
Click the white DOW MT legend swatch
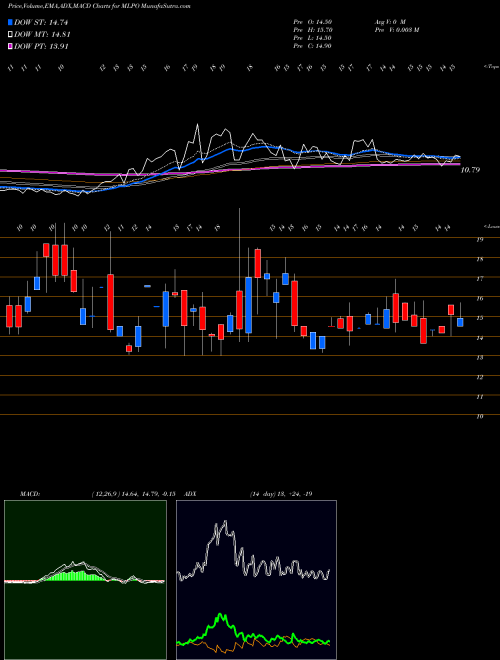pos(10,35)
